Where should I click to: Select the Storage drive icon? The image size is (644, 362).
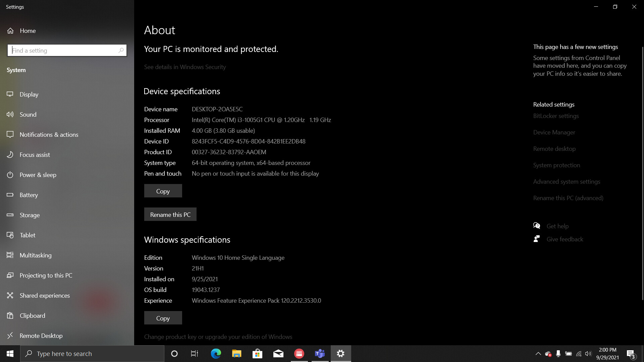[10, 215]
